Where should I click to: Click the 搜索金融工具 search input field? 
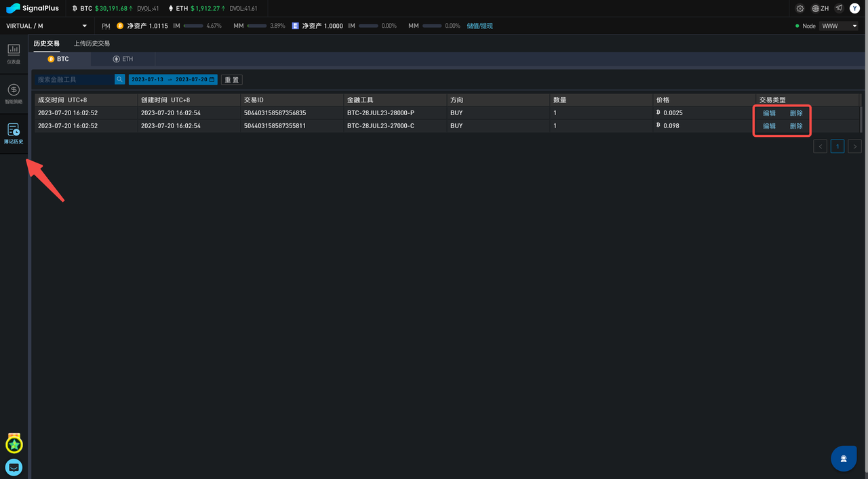[x=75, y=79]
